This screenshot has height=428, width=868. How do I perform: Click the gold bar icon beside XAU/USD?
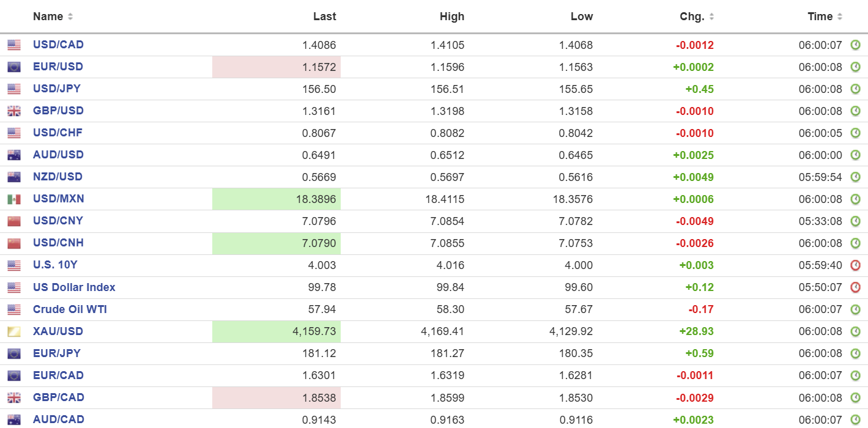(x=14, y=331)
